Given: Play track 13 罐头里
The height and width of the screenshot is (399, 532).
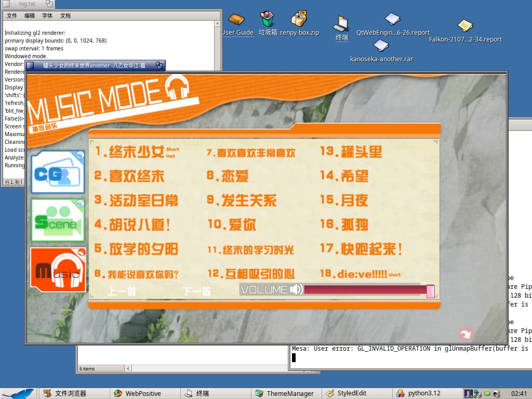Looking at the screenshot, I should click(351, 152).
